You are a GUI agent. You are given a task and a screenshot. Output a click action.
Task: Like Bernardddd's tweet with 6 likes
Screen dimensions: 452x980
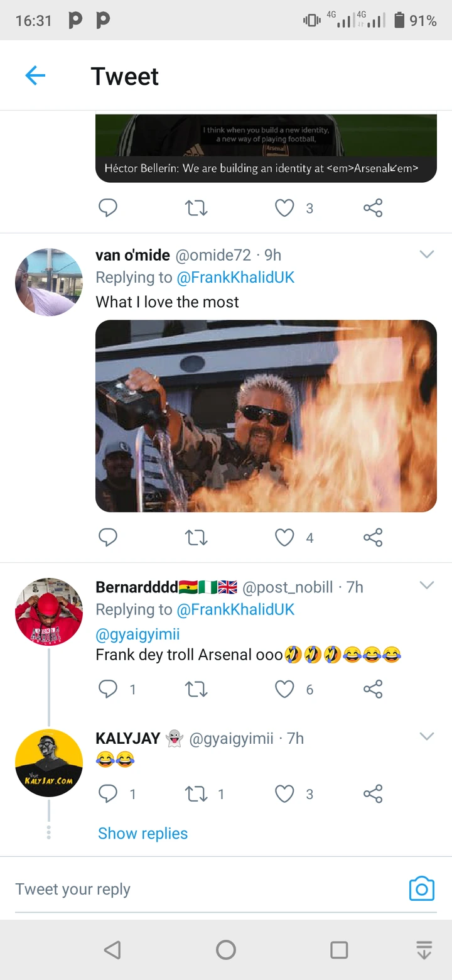[285, 690]
